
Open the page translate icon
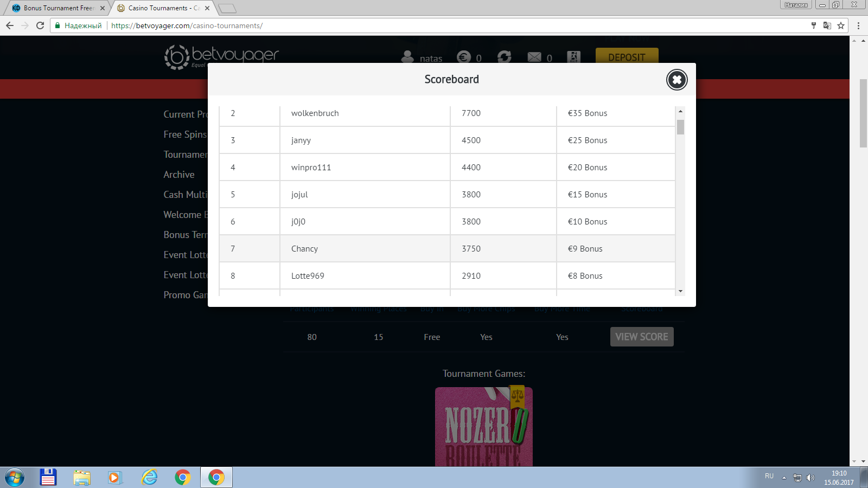click(827, 25)
